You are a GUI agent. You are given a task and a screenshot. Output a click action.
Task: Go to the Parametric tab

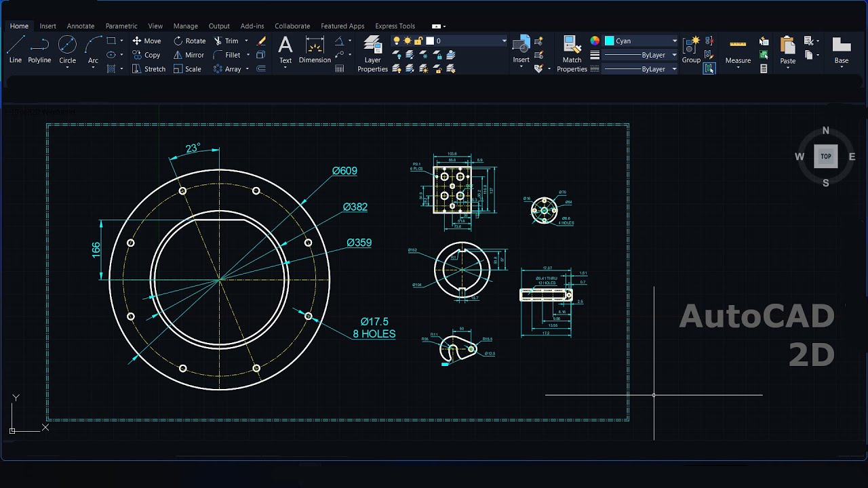pos(121,26)
